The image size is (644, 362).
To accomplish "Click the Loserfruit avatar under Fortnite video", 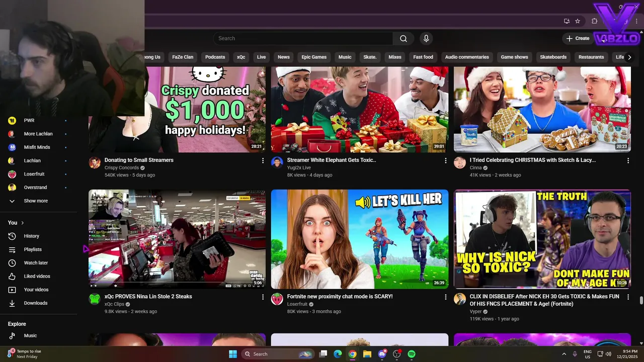I will pyautogui.click(x=277, y=299).
